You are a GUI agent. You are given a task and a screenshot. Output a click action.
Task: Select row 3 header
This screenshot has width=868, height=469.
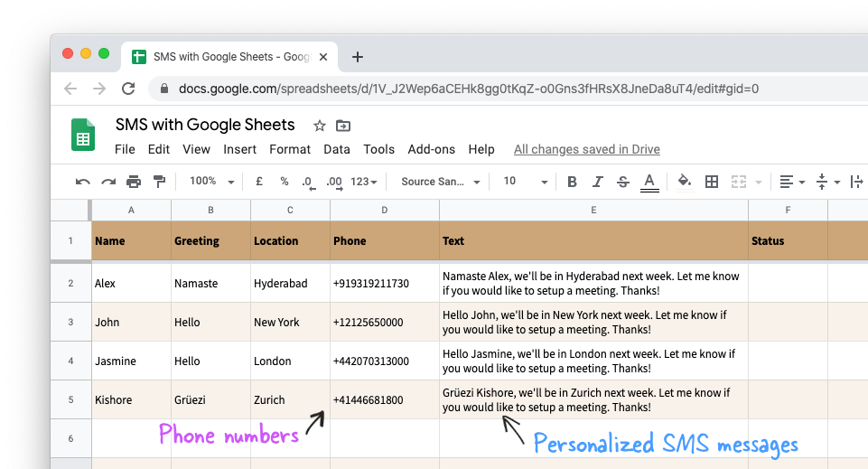tap(70, 322)
